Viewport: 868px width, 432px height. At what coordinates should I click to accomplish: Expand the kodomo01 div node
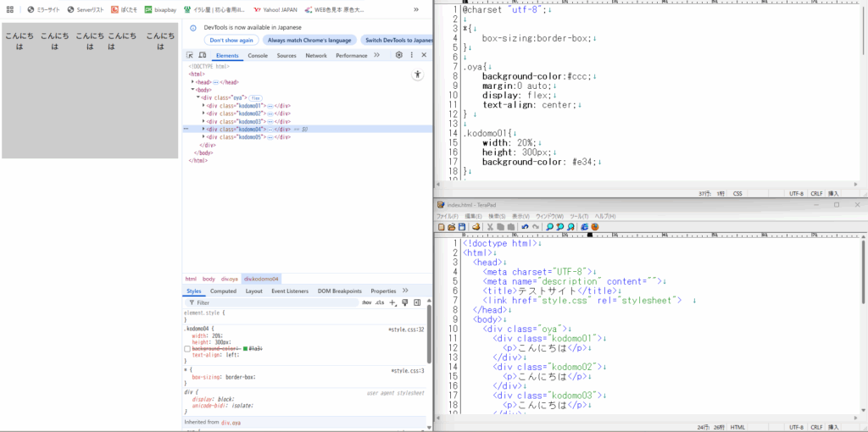pyautogui.click(x=203, y=106)
